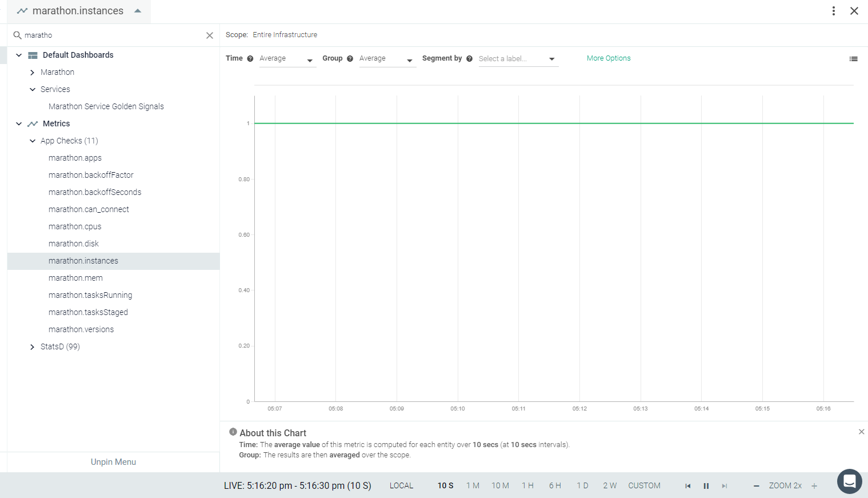
Task: Expand the Marathon dashboards folder
Action: (33, 73)
